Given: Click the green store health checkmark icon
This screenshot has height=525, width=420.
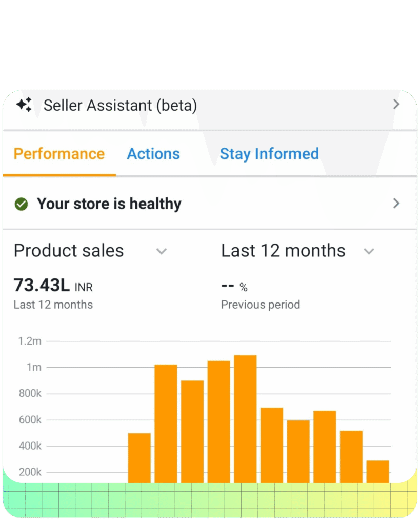Looking at the screenshot, I should click(21, 204).
